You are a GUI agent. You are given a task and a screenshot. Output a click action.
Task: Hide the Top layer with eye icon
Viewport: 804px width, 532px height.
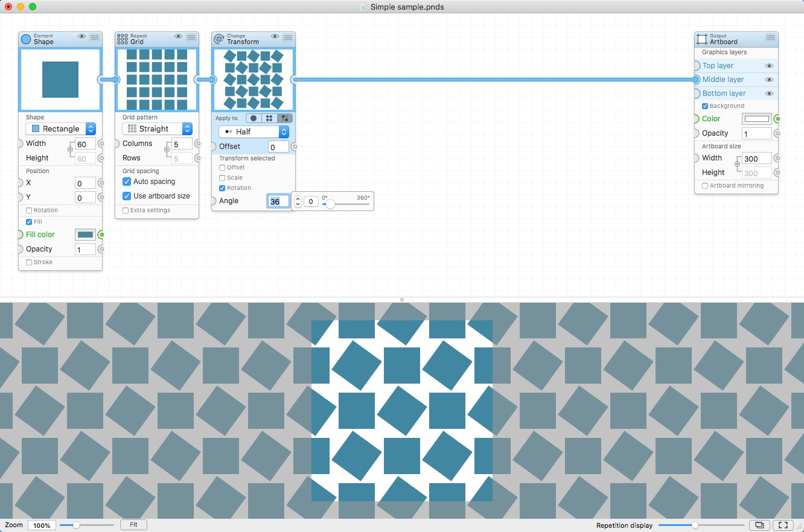[x=769, y=66]
